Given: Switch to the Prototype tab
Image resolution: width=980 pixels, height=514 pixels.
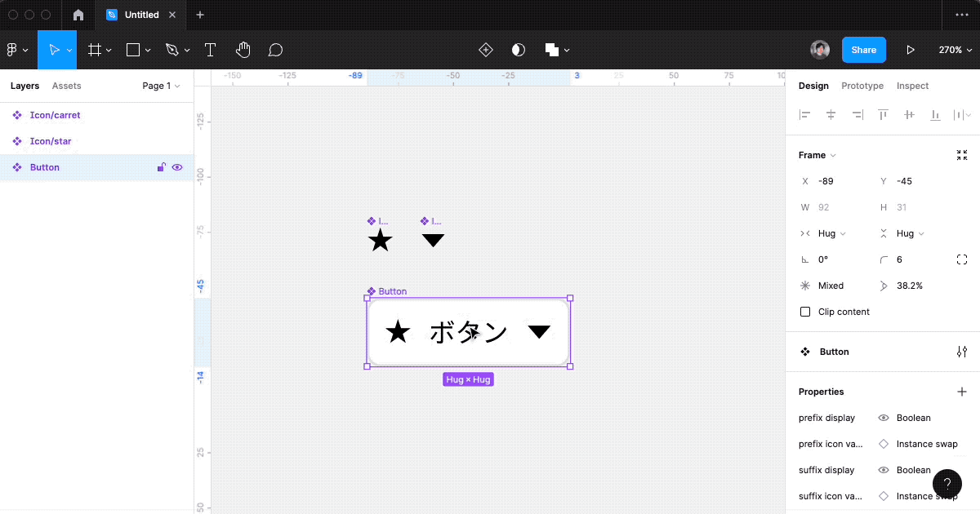Looking at the screenshot, I should click(862, 86).
